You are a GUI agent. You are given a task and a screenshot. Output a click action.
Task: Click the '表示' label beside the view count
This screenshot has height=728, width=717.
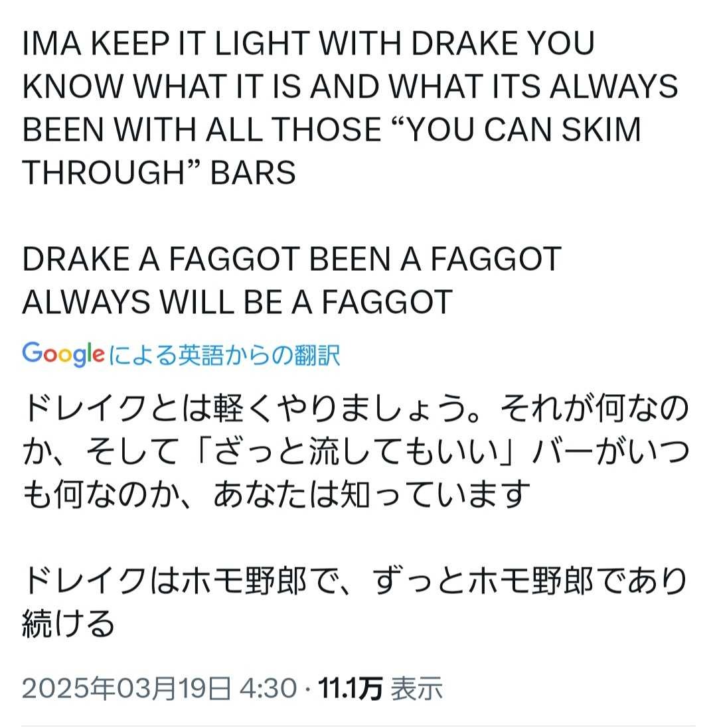(416, 688)
